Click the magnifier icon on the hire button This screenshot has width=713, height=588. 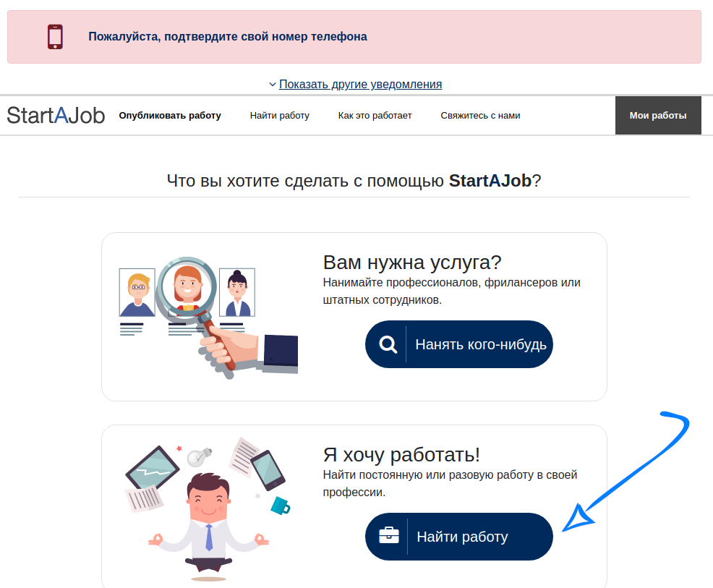click(388, 344)
